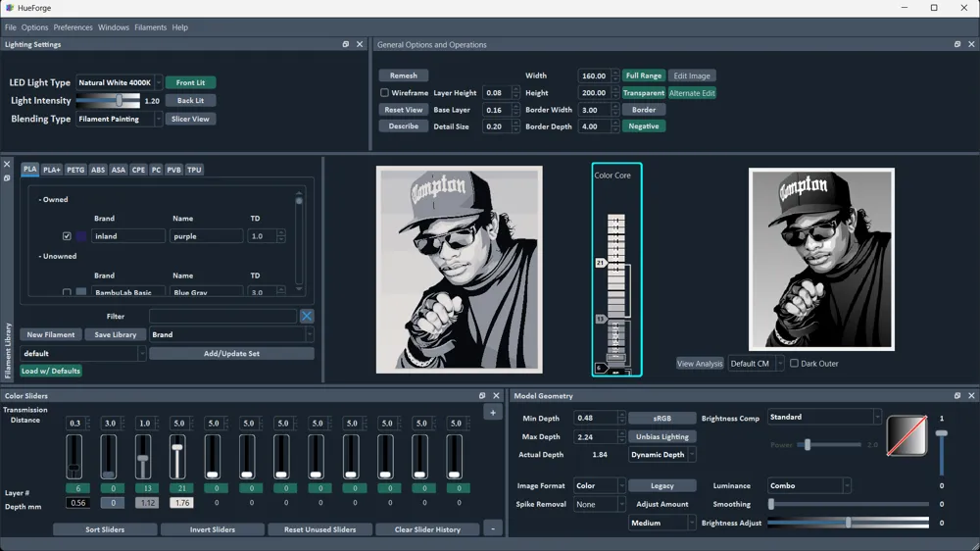This screenshot has width=980, height=551.
Task: Click the inland purple color swatch
Action: (x=81, y=236)
